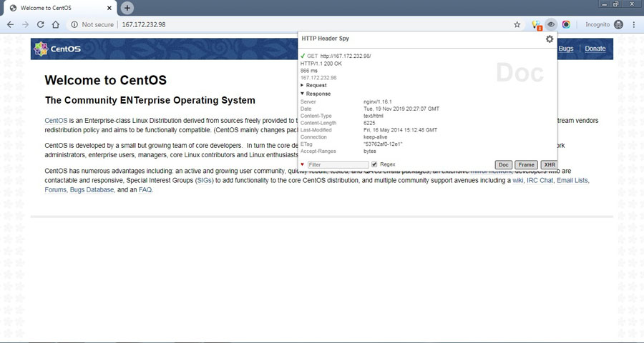Image resolution: width=644 pixels, height=343 pixels.
Task: Open the wiki link
Action: pos(517,181)
